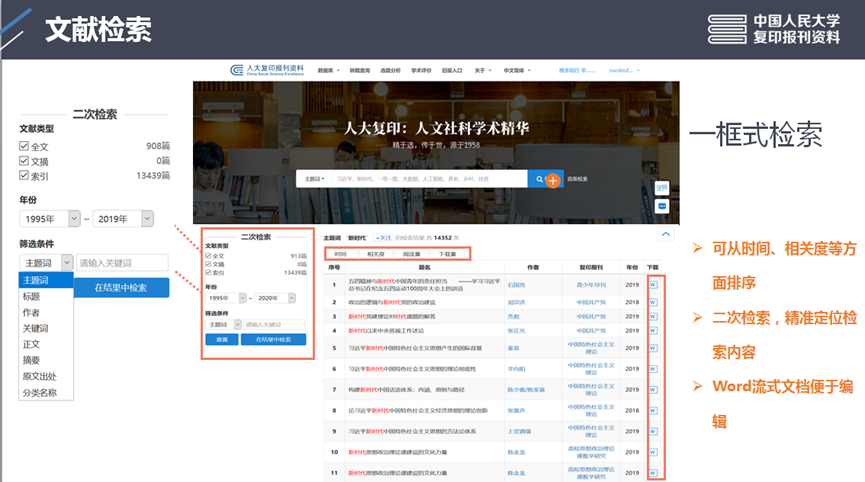Screen dimensions: 865x482
Task: Click the 人大复印报刊资料 site logo
Action: 267,70
